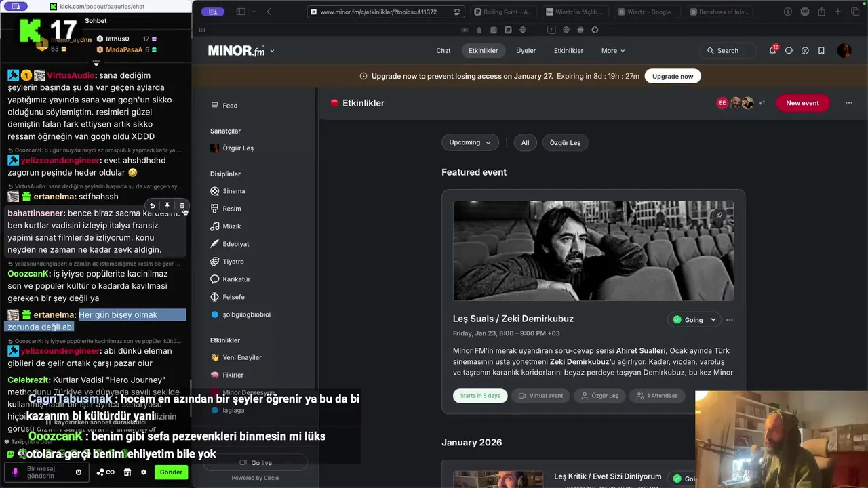Open Leş Suals event ellipsis menu
This screenshot has height=488, width=868.
pos(730,320)
